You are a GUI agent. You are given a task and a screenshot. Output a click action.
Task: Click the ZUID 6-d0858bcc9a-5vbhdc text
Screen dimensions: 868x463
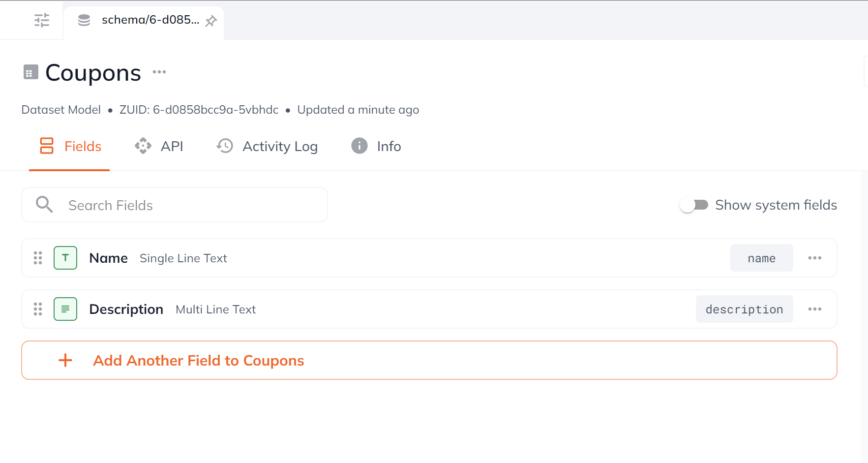pos(199,110)
